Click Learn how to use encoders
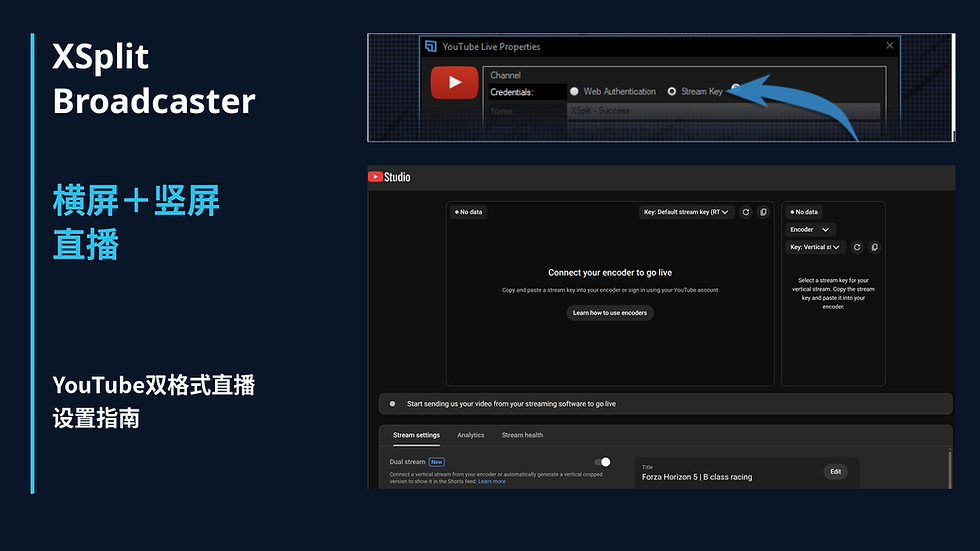 point(610,313)
